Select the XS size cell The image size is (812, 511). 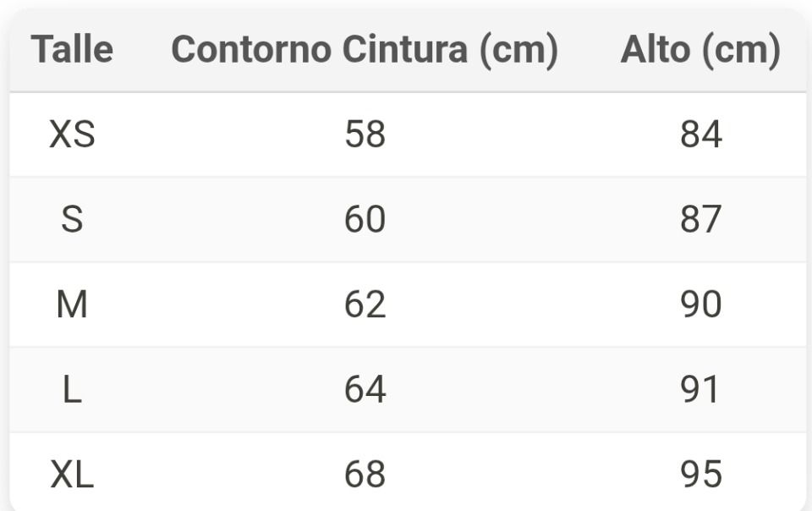(x=72, y=135)
